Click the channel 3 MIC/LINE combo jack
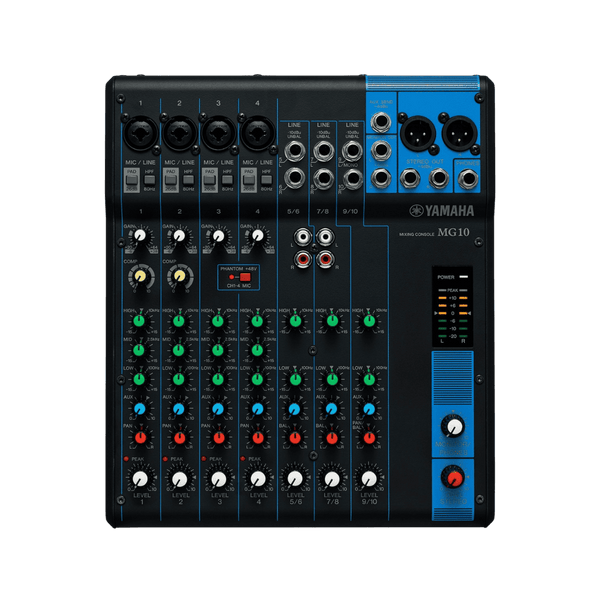The height and width of the screenshot is (600, 600). [218, 134]
